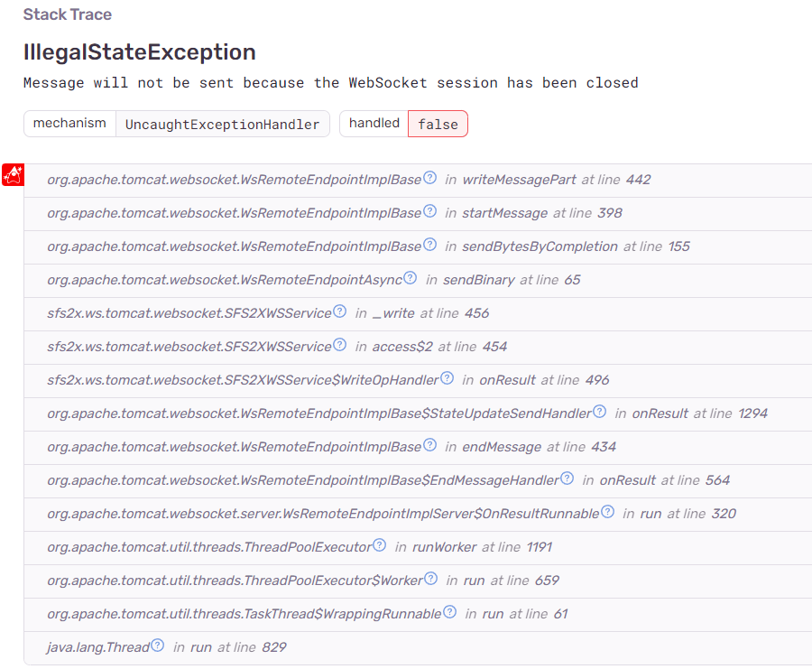Click help icon beside WsRemoteEndpointAsync class
Screen dimensions: 812x669
click(411, 278)
